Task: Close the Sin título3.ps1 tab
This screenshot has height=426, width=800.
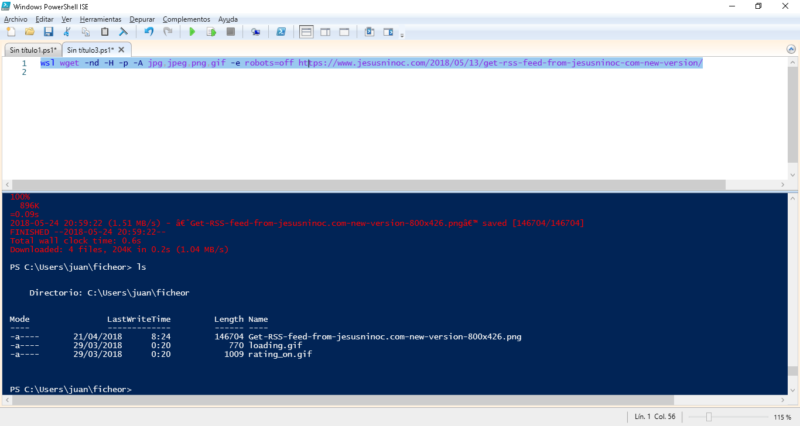Action: click(123, 49)
